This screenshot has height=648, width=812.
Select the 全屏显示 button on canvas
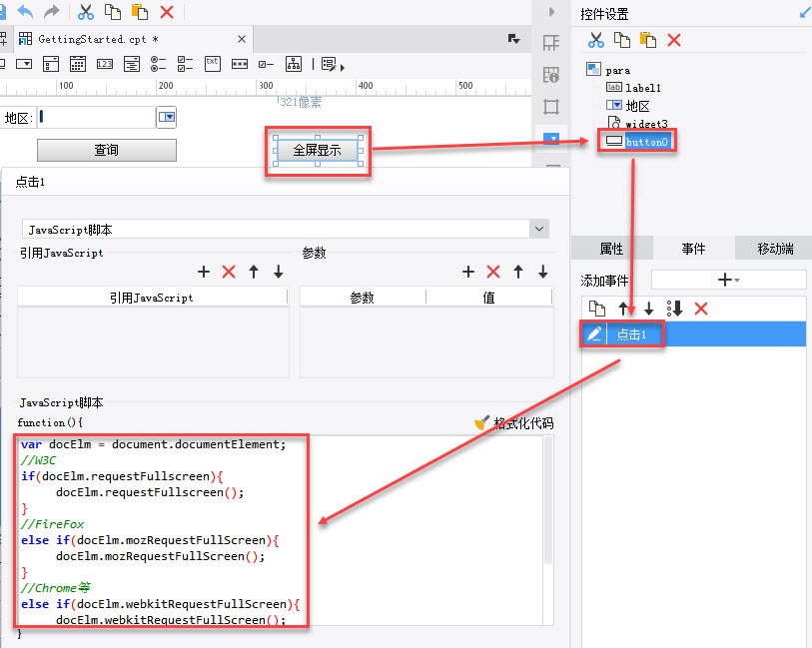click(318, 151)
